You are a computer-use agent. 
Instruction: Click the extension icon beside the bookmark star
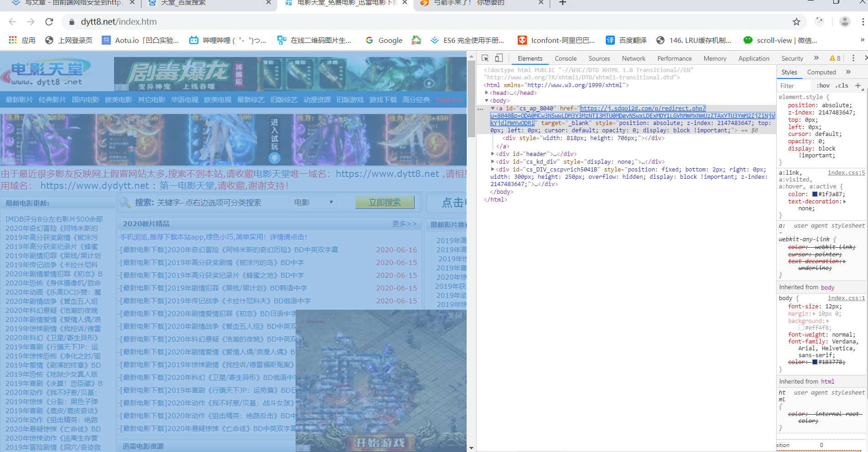click(819, 22)
